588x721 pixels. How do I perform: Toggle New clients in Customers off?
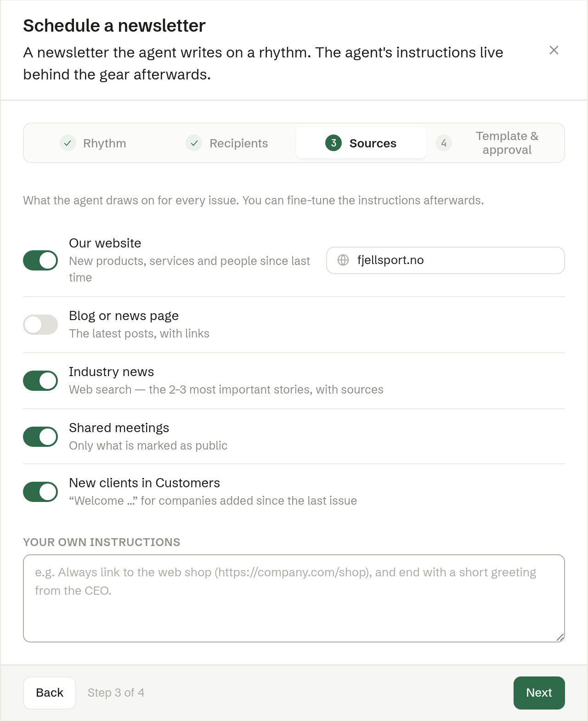tap(40, 492)
